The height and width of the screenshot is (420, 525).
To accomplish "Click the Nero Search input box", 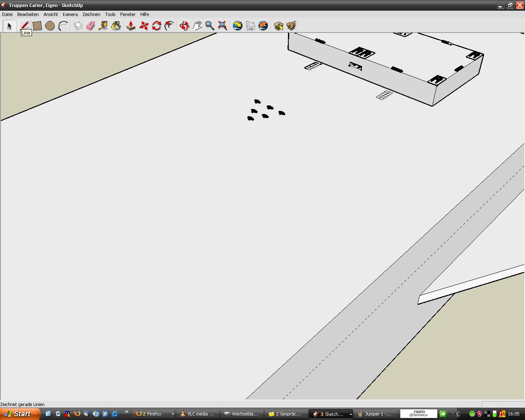I will pyautogui.click(x=419, y=413).
